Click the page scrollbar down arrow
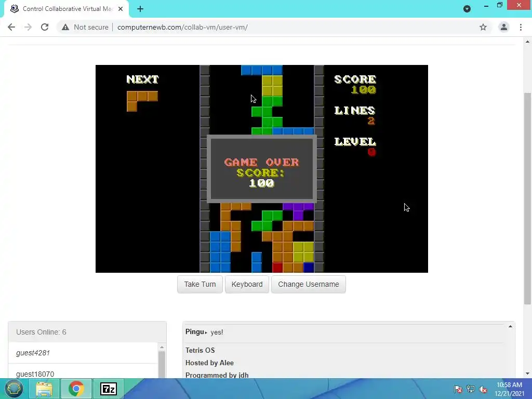532x399 pixels. point(527,374)
